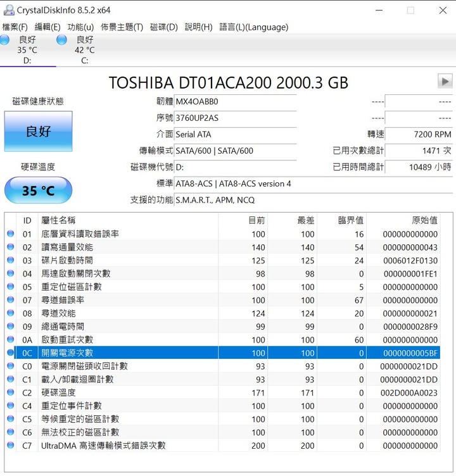Click status orb for attribute C6 row

[11, 432]
